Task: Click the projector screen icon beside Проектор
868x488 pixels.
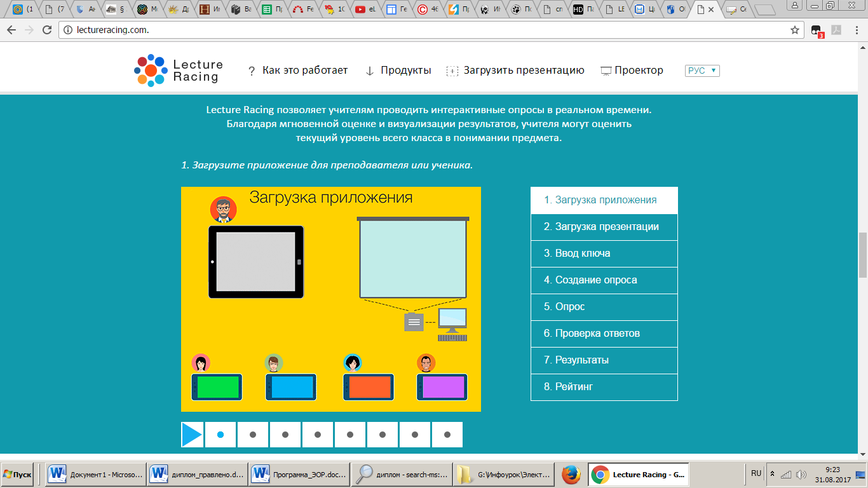Action: 606,71
